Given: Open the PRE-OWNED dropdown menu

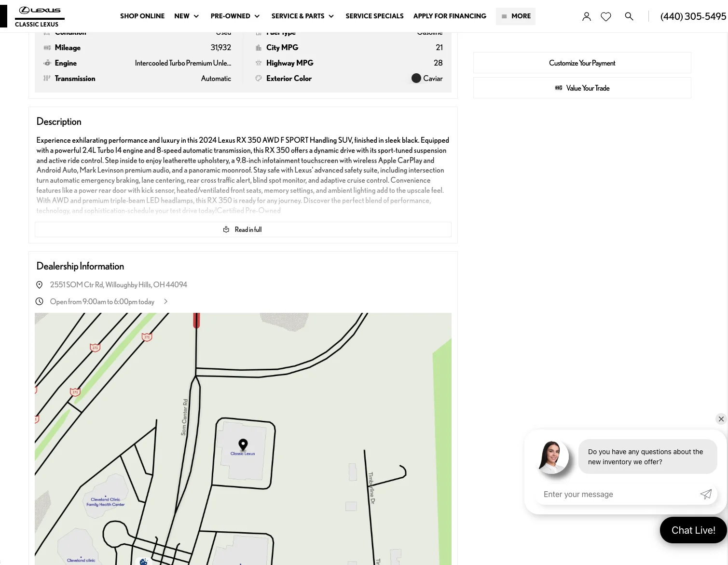Looking at the screenshot, I should click(235, 16).
